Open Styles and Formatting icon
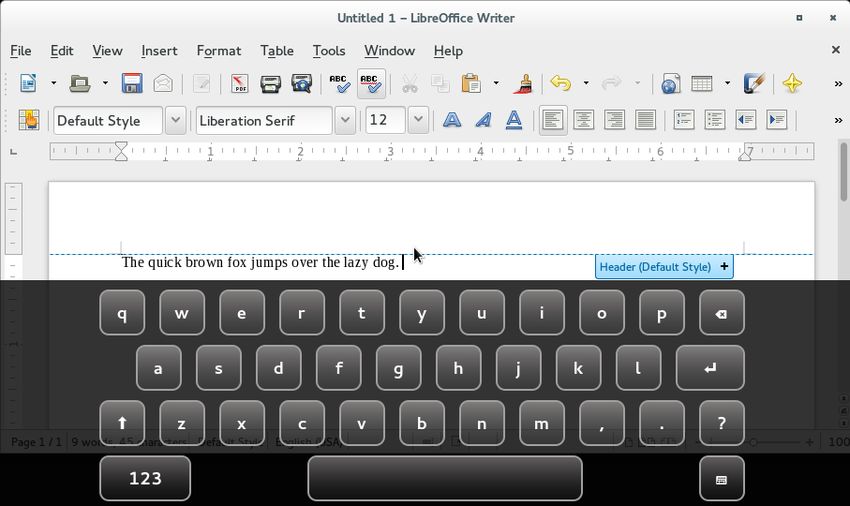The image size is (850, 506). [29, 120]
